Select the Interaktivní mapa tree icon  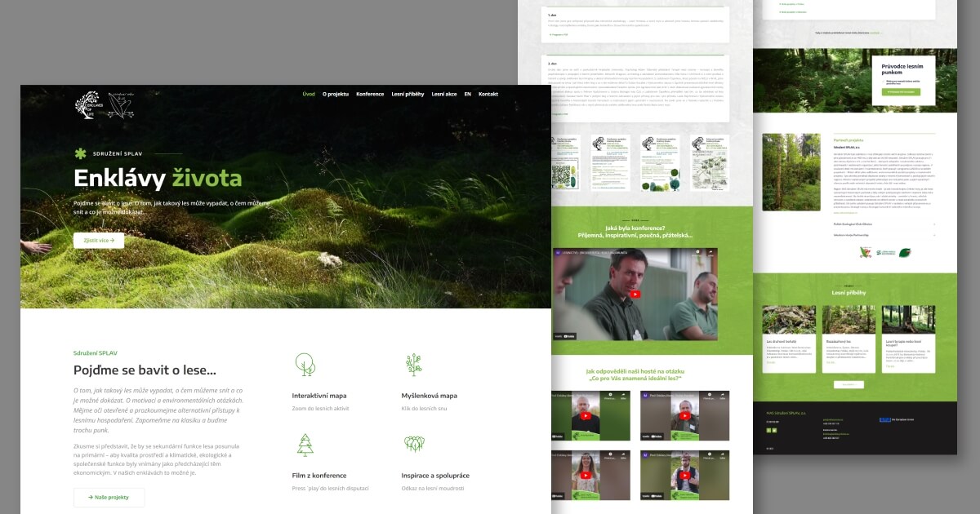pyautogui.click(x=305, y=365)
